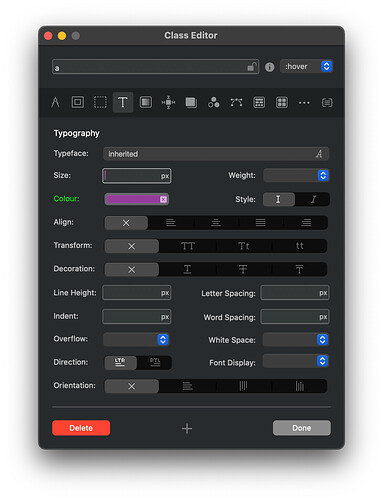Set Orientation to vertical right-to-left
The height and width of the screenshot is (500, 382).
[x=244, y=386]
